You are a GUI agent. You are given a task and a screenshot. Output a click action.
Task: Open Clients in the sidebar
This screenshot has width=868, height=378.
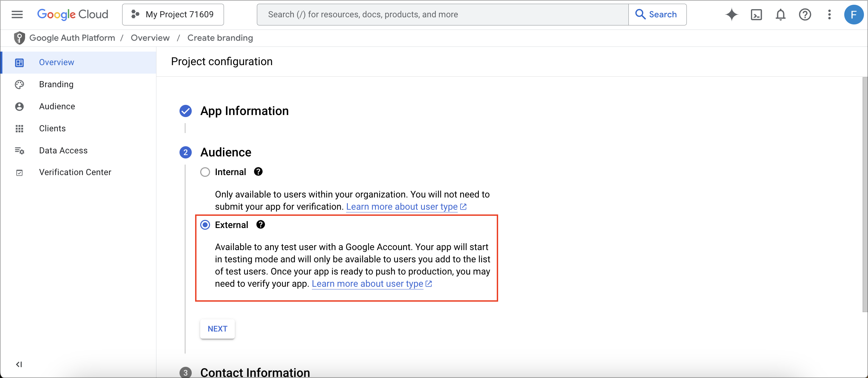tap(79, 128)
